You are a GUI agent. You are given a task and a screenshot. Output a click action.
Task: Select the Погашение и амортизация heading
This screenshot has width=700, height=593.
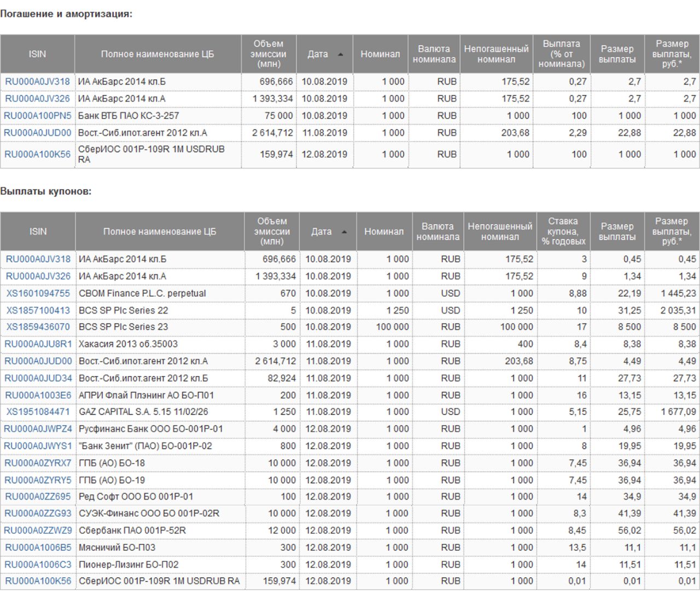coord(66,14)
